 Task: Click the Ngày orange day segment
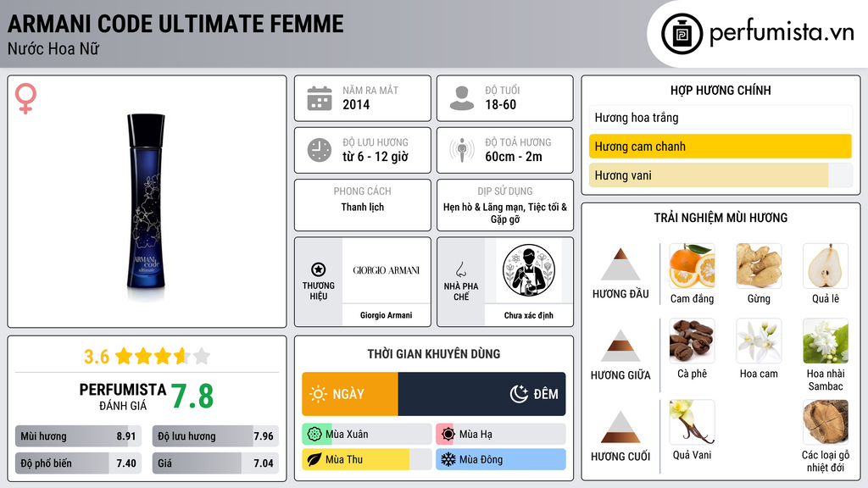click(350, 394)
